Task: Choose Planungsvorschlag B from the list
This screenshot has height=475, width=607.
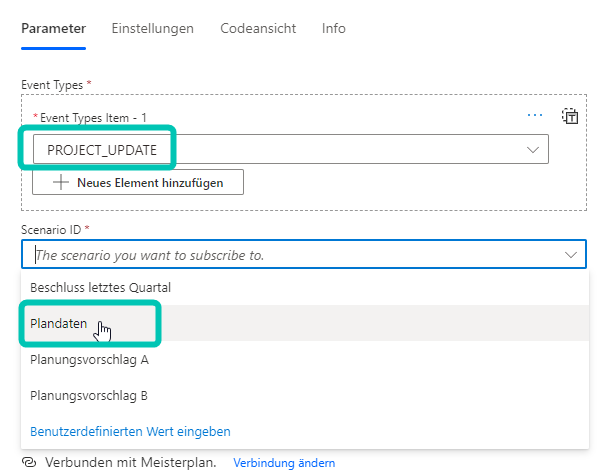Action: (305, 396)
